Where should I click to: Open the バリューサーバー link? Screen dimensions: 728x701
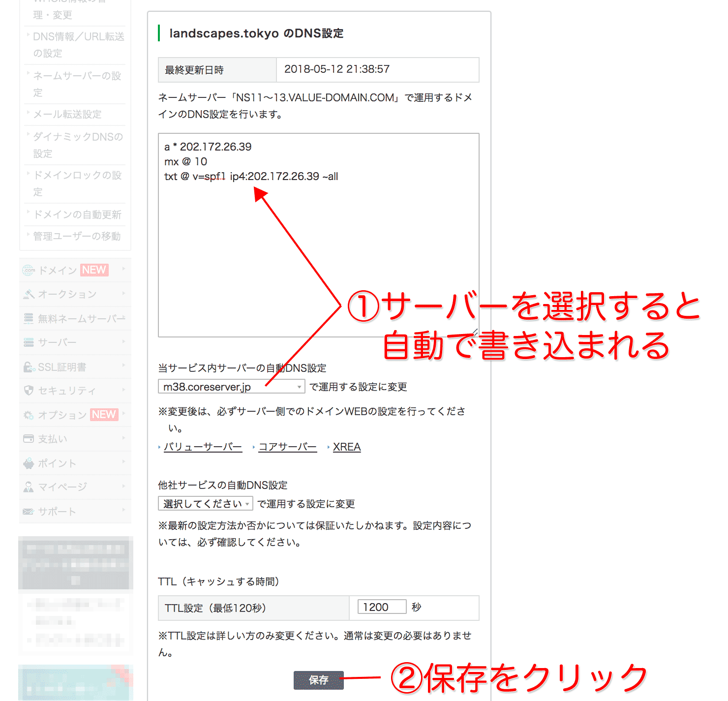[203, 447]
